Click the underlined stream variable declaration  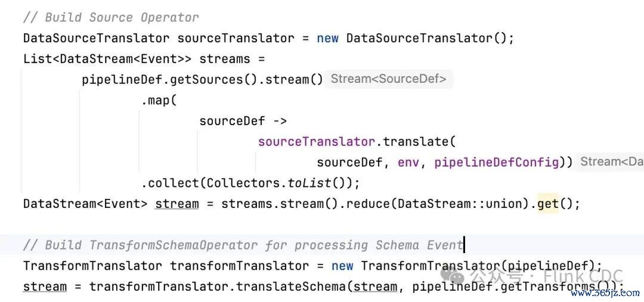(177, 204)
